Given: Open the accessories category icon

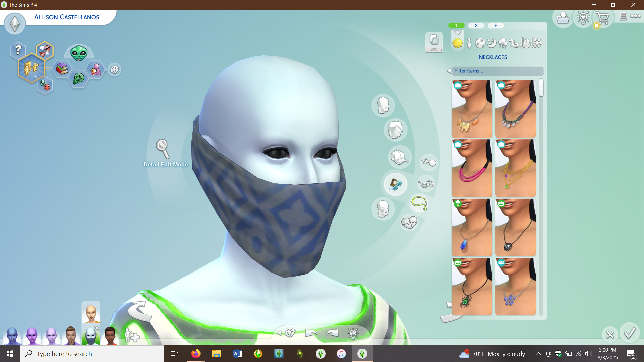Looking at the screenshot, I should (x=395, y=184).
